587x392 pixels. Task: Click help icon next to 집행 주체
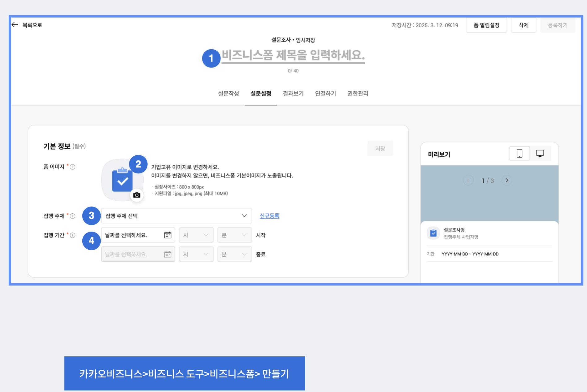(73, 216)
